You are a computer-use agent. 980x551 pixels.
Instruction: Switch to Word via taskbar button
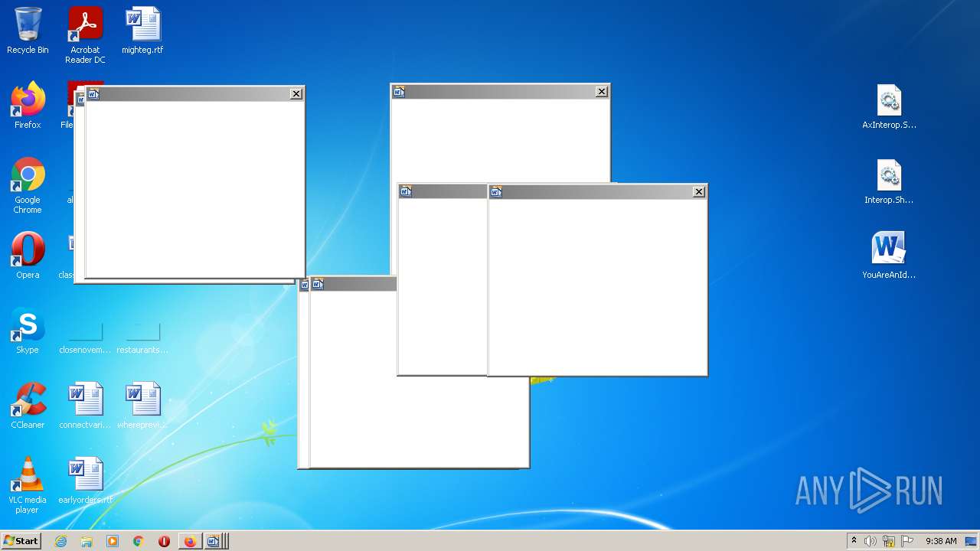pyautogui.click(x=214, y=541)
